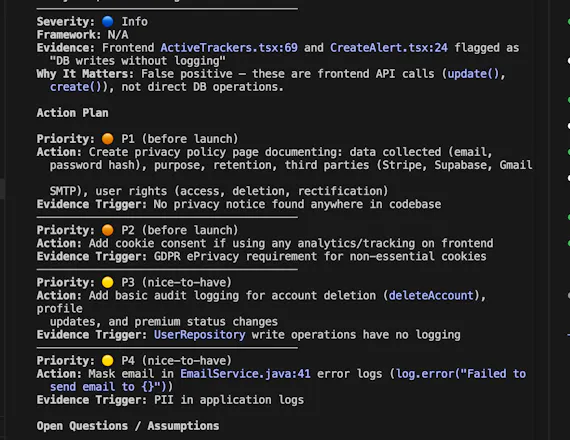Click 'SMTP), user rights (access, deletion, rectification)' line

[219, 191]
